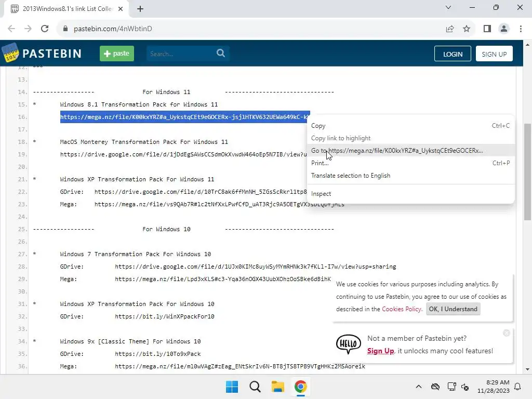Viewport: 532px width, 399px height.
Task: Click the MacOS Monterey Transformation Pack text
Action: pos(144,142)
